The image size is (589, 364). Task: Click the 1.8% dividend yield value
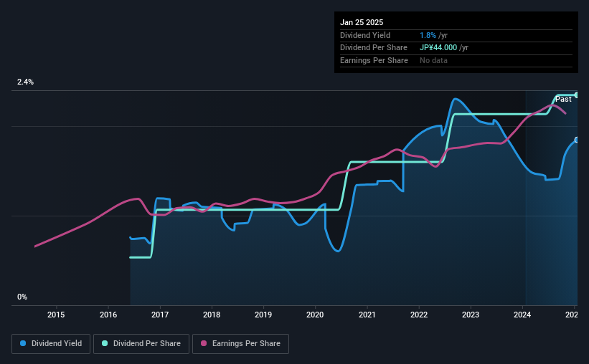(x=428, y=35)
